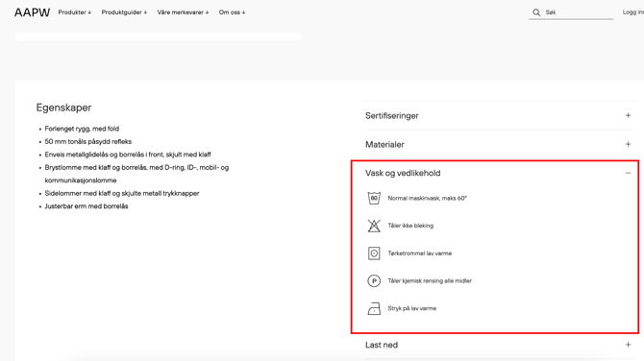Select text 'Tørketrommel lav varme'
Screen dimensions: 644x361
click(419, 253)
